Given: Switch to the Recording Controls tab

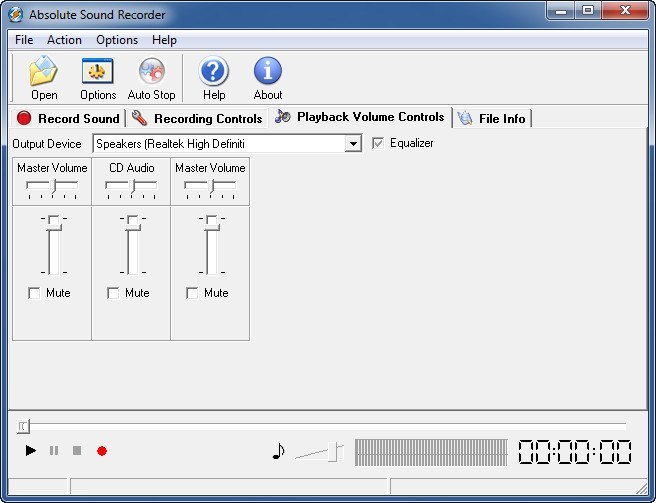Looking at the screenshot, I should pos(197,118).
